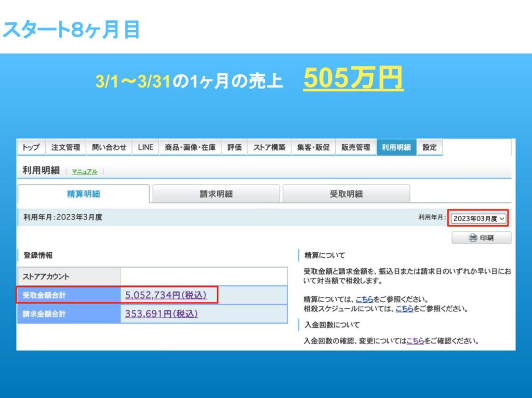
Task: Click こちら link for 入金回数 confirmation
Action: [415, 341]
